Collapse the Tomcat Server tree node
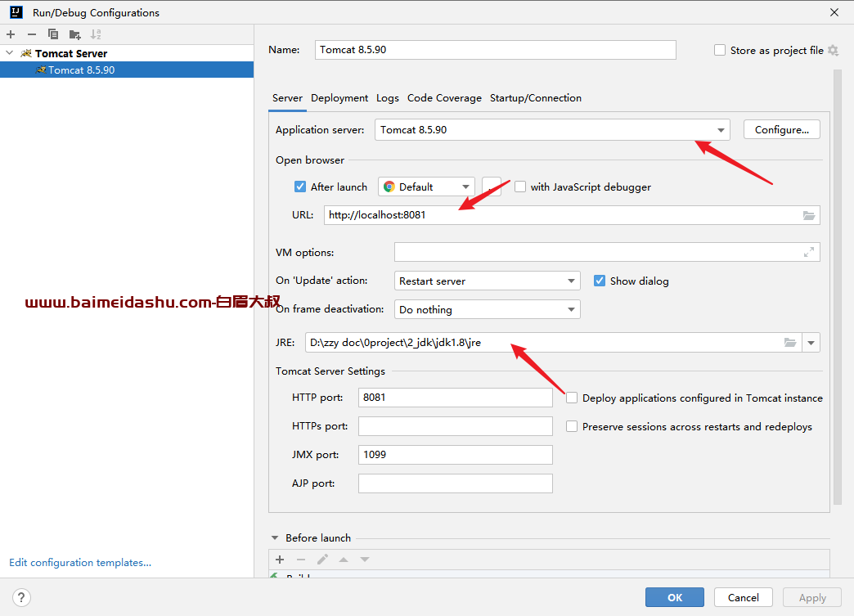Screen dimensions: 854x616 click(x=9, y=53)
